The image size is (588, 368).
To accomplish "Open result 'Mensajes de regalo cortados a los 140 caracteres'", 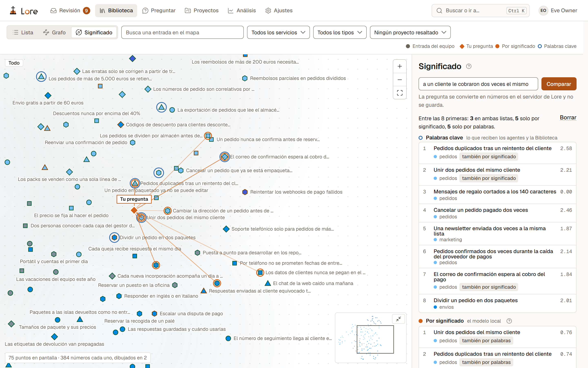I will click(x=497, y=195).
